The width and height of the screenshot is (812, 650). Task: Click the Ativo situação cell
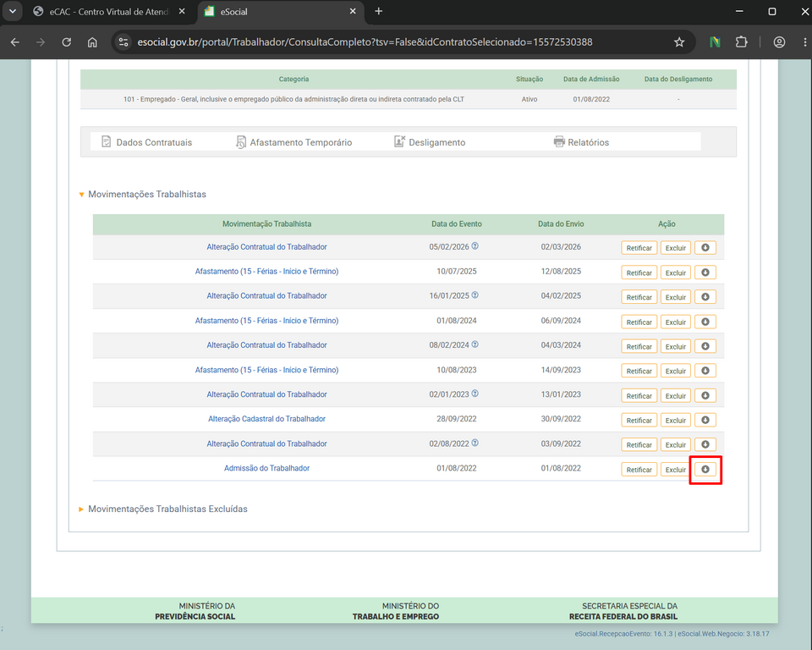click(x=529, y=99)
